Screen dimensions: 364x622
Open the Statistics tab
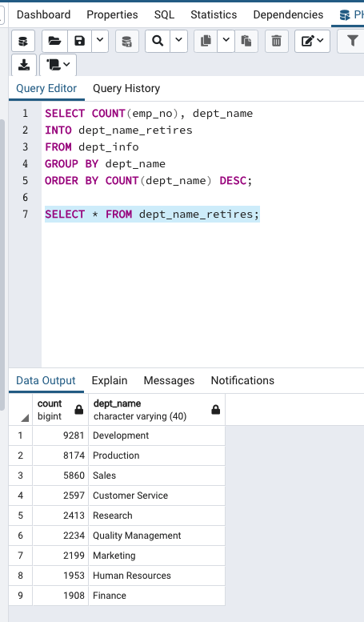[214, 14]
